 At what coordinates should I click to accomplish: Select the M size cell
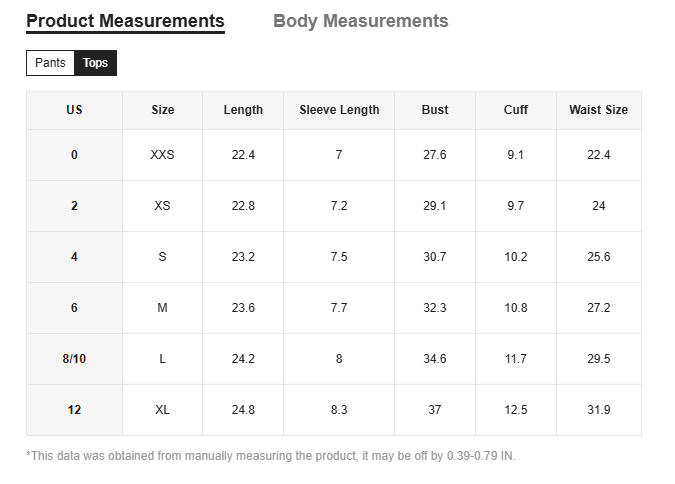tap(162, 308)
